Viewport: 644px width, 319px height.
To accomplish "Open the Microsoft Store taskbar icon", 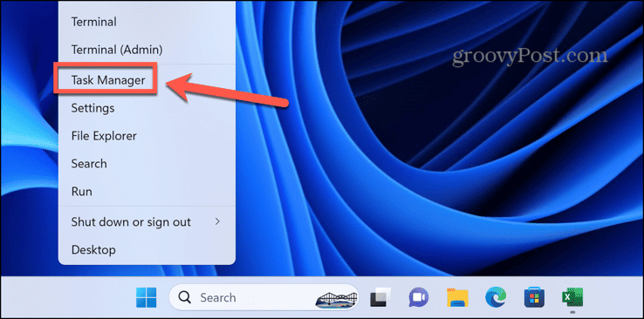I will pyautogui.click(x=534, y=297).
